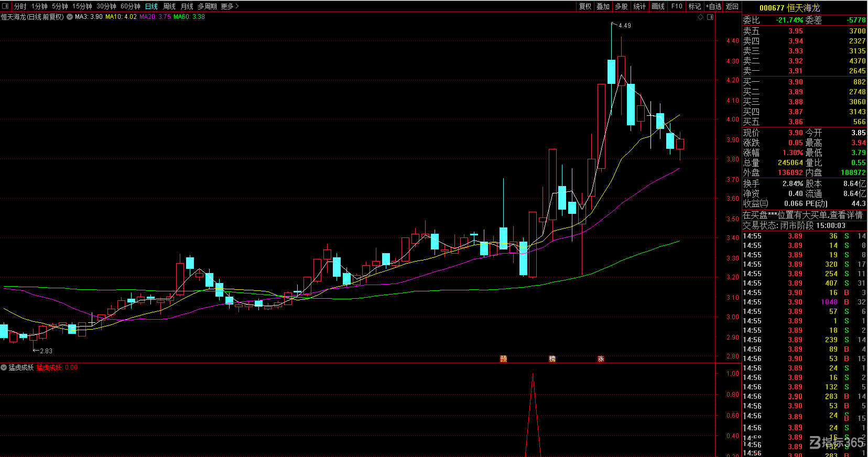Viewport: 868px width, 457px height.
Task: Toggle the panel icon before 分时
Action: click(6, 6)
